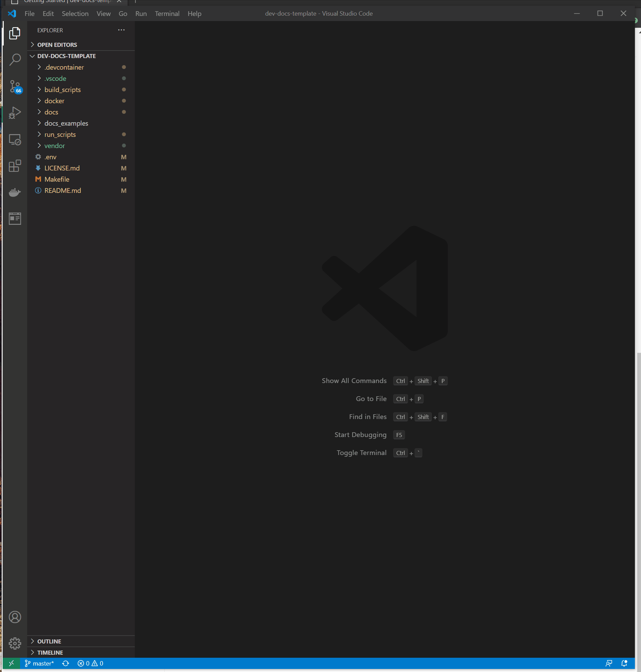Viewport: 641px width, 672px height.
Task: Open the Manage settings gear
Action: tap(15, 643)
